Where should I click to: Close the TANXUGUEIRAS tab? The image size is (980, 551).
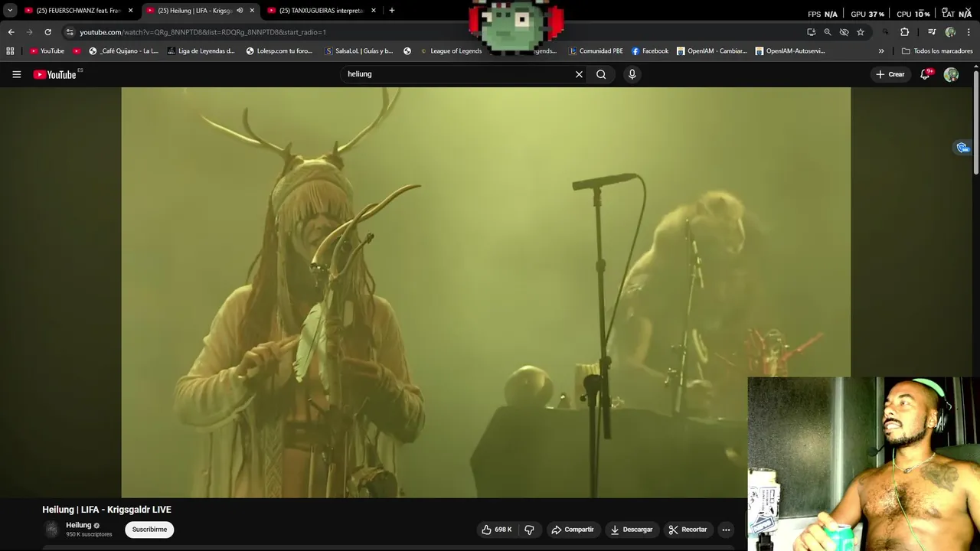click(x=374, y=11)
